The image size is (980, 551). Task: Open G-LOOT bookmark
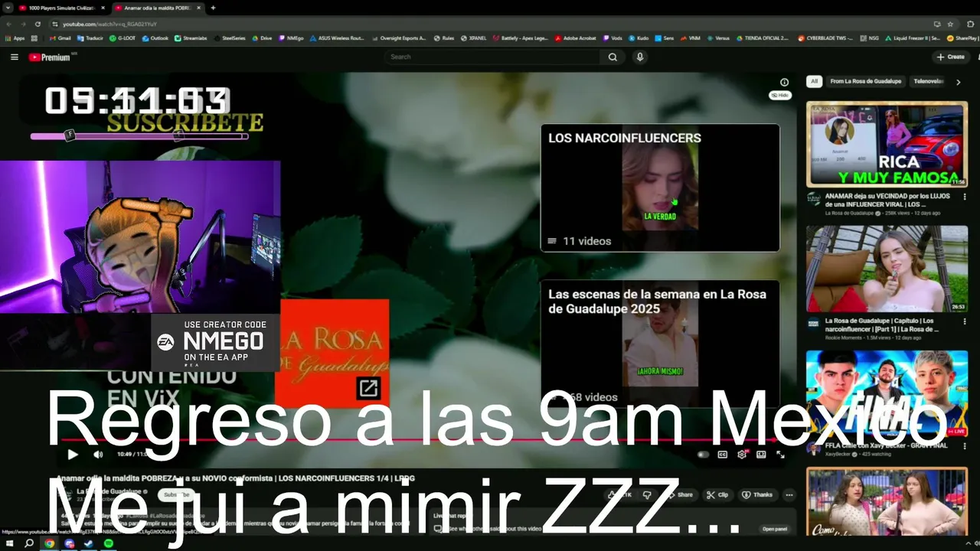(x=122, y=37)
